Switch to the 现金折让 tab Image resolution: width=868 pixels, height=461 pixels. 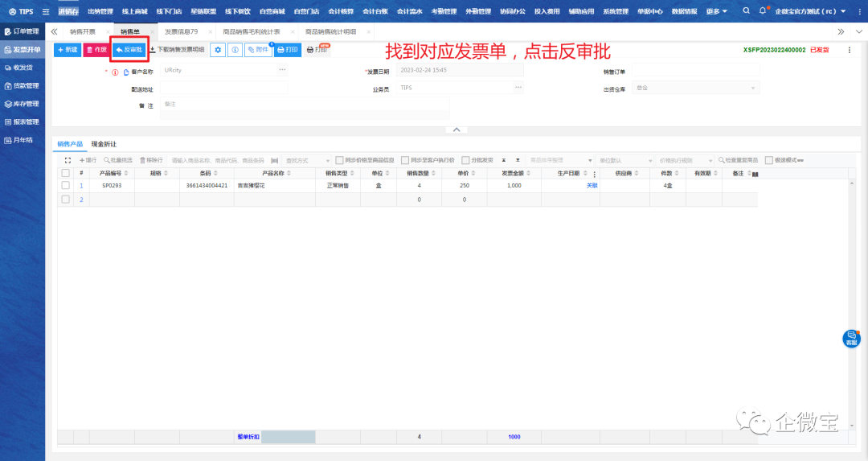point(104,144)
